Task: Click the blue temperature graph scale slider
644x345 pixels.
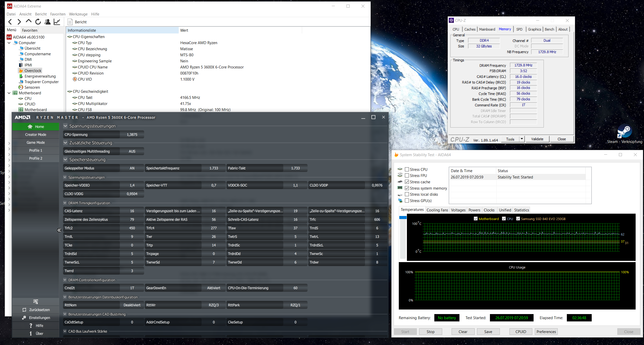Action: [403, 217]
